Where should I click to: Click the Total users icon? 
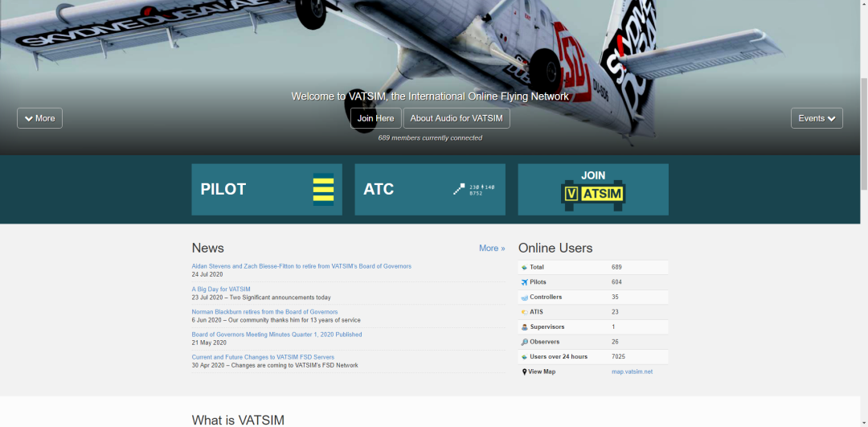524,268
